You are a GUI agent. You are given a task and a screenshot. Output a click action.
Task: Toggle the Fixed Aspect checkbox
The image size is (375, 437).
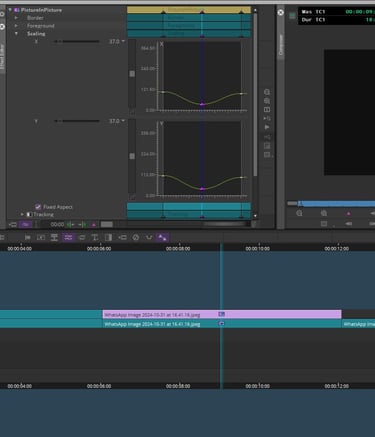click(38, 207)
